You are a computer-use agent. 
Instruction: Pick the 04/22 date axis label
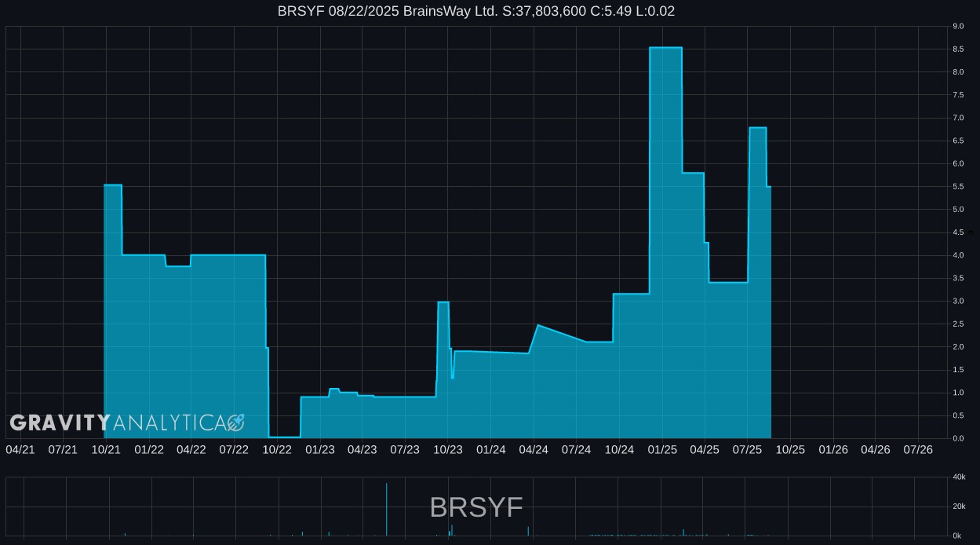[191, 449]
